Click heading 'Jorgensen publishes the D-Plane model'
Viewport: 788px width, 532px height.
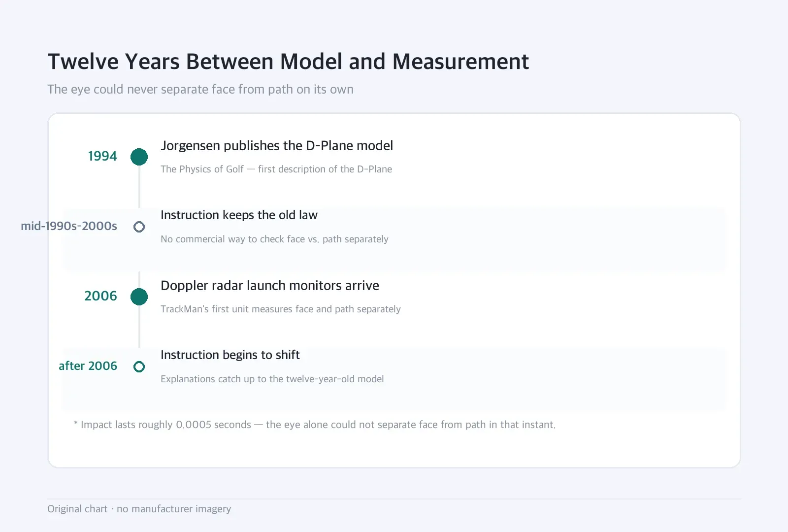tap(277, 146)
